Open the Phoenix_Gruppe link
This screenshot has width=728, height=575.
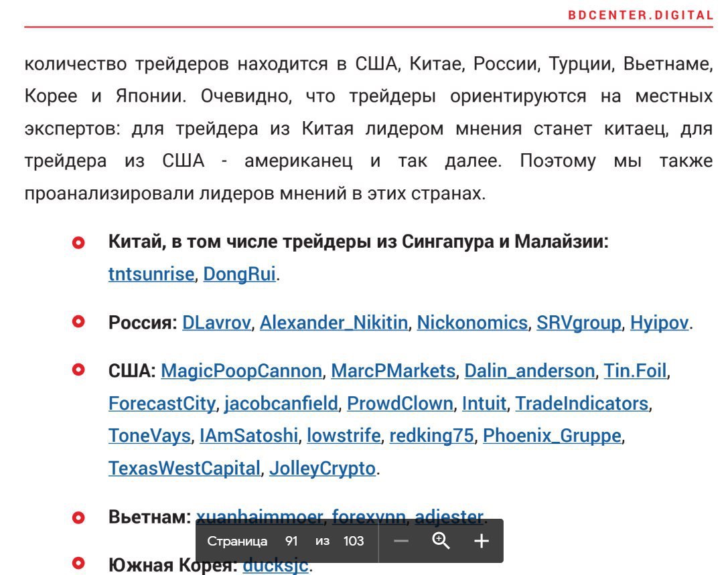552,435
